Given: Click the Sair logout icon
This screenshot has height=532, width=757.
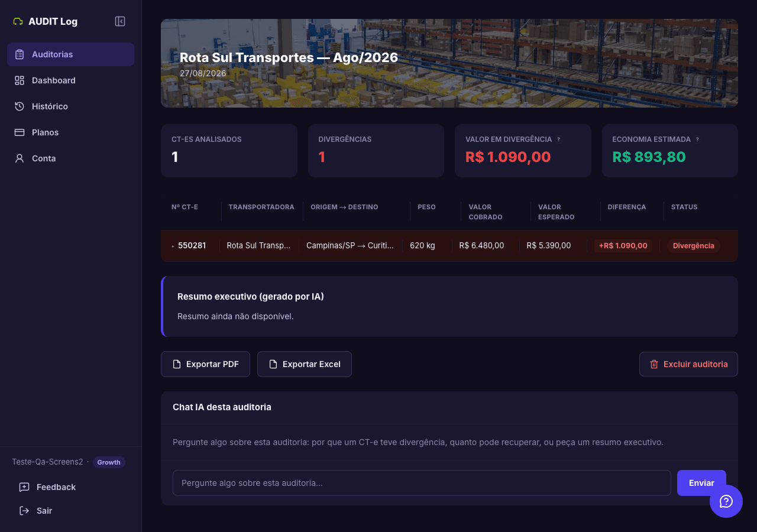Looking at the screenshot, I should pos(24,511).
